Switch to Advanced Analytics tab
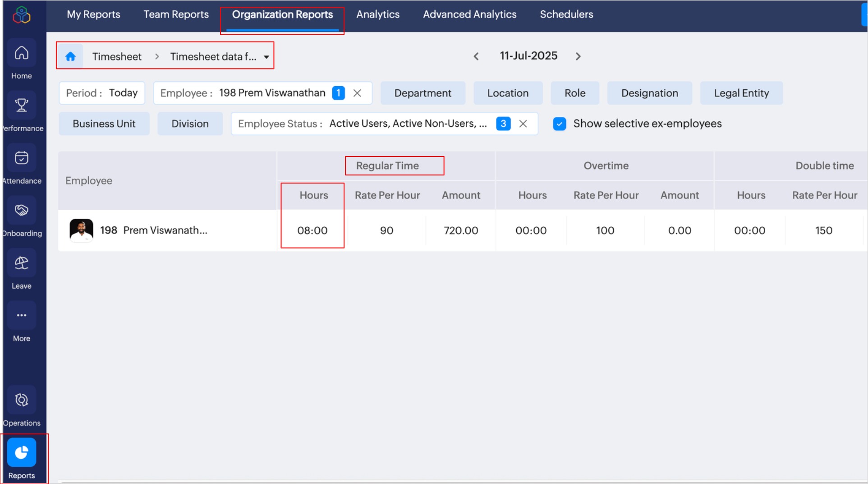Viewport: 868px width, 484px height. (x=469, y=14)
